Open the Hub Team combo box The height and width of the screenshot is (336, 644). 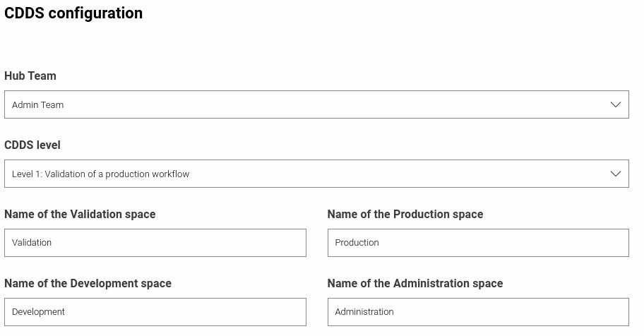316,104
